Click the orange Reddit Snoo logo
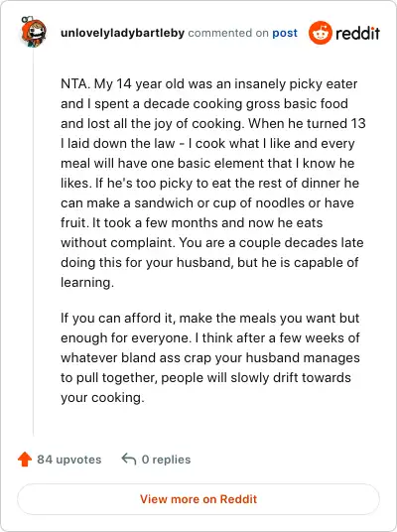397x532 pixels. [320, 33]
